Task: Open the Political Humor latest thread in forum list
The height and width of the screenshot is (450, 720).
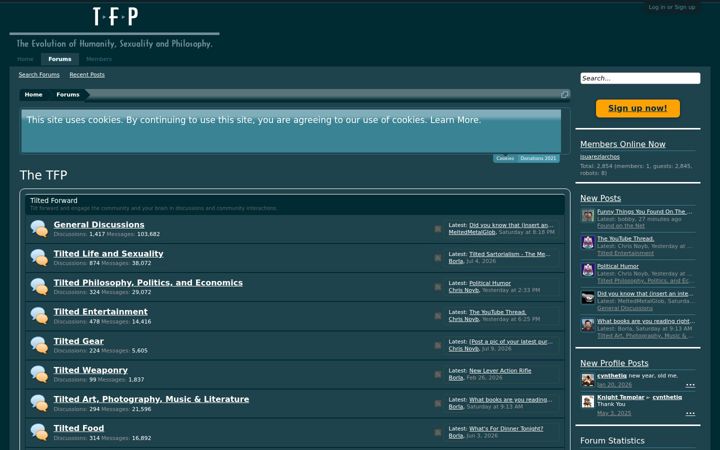Action: click(x=490, y=283)
